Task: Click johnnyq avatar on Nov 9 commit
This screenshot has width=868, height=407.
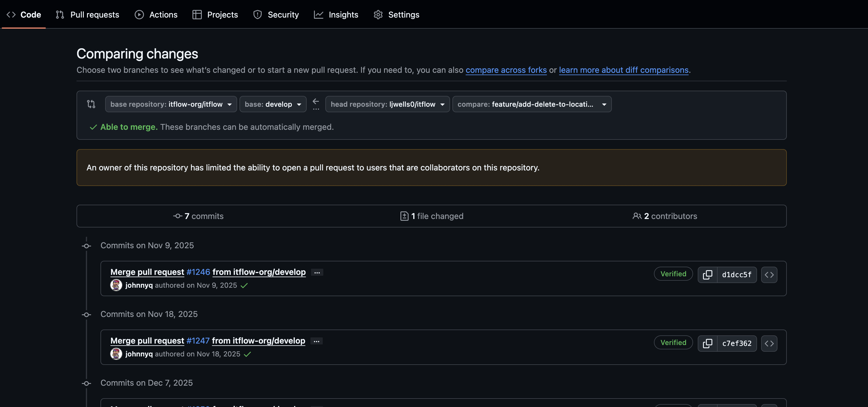Action: point(116,285)
